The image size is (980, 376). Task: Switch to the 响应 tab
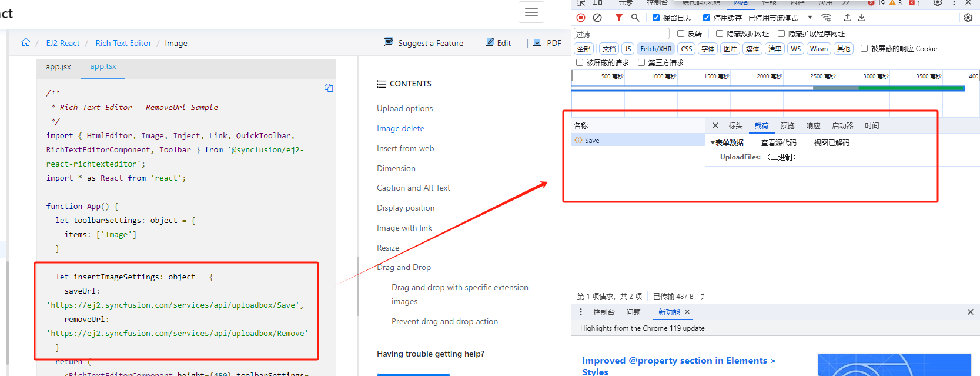click(813, 126)
